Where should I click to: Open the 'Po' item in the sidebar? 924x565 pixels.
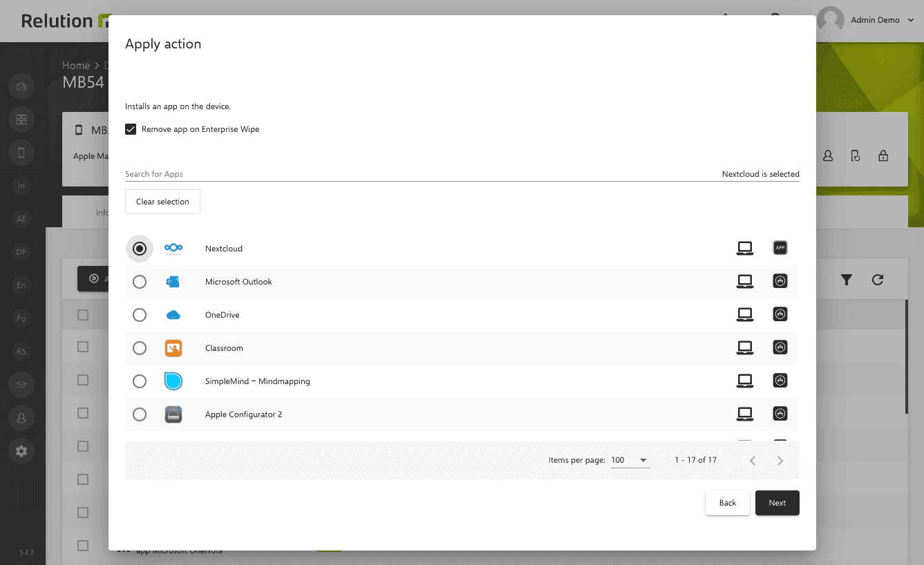click(21, 318)
